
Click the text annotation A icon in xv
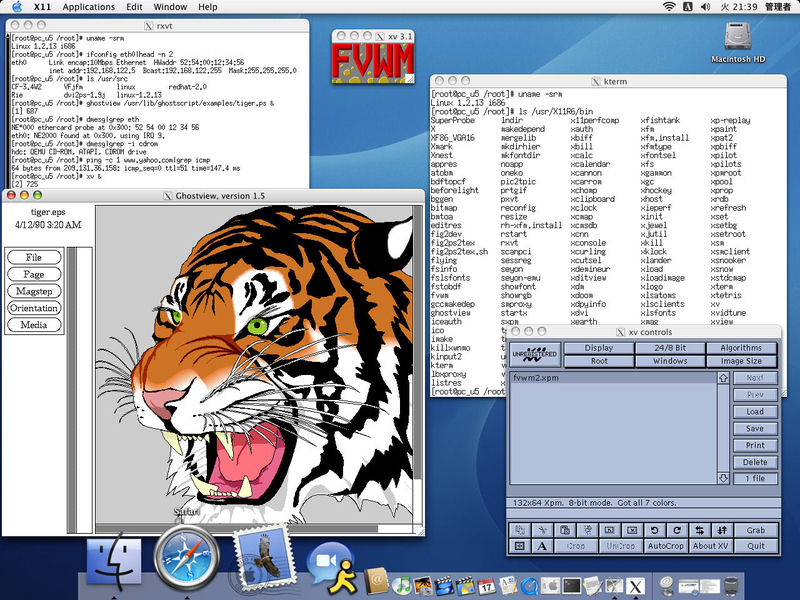542,546
